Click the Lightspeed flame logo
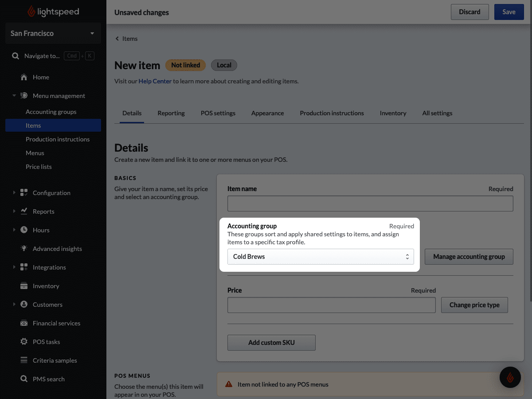 31,12
